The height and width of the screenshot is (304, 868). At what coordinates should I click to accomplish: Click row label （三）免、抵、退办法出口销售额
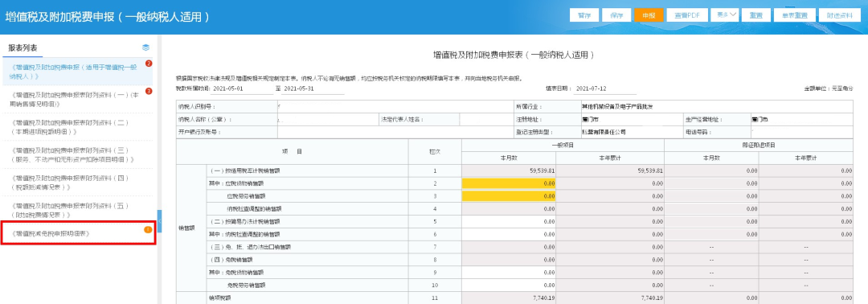point(250,247)
